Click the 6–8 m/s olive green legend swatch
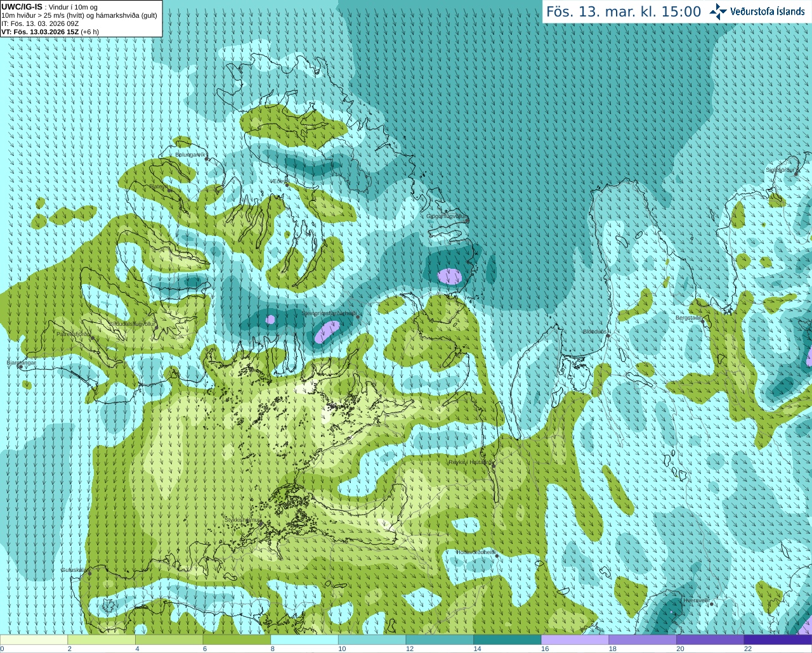 point(237,640)
